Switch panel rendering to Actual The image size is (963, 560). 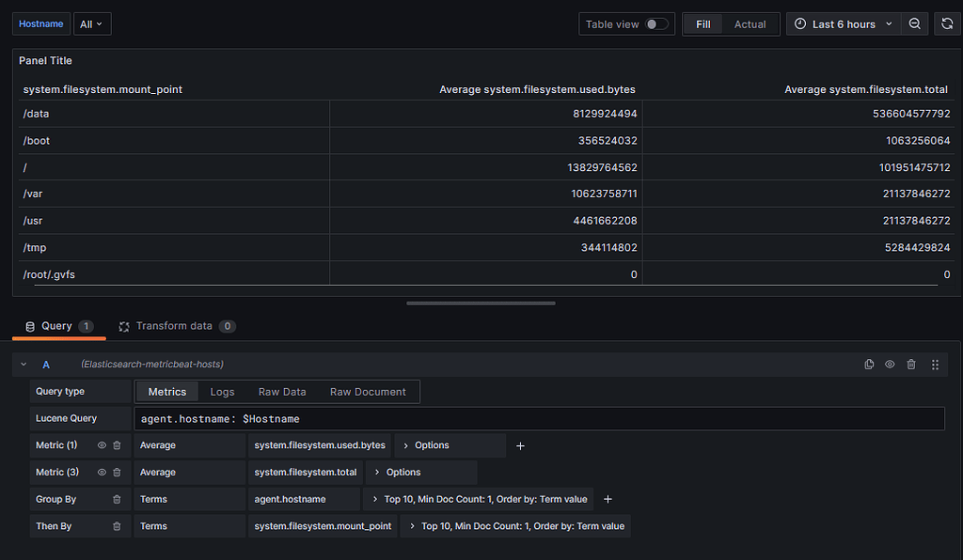click(x=750, y=23)
